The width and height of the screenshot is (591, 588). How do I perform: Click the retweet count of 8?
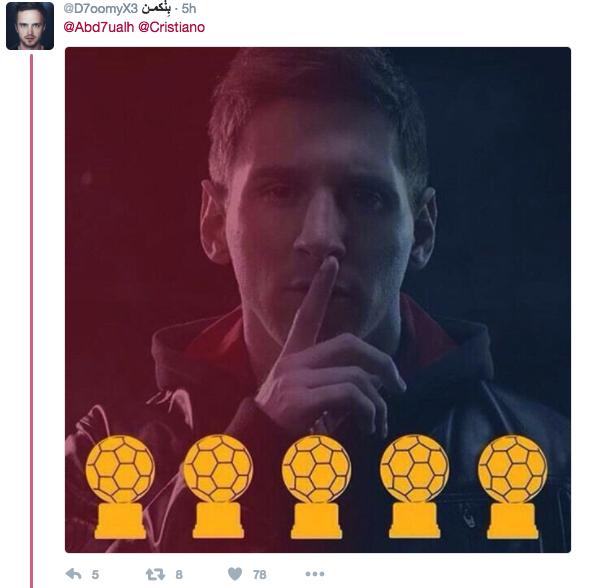(x=179, y=575)
